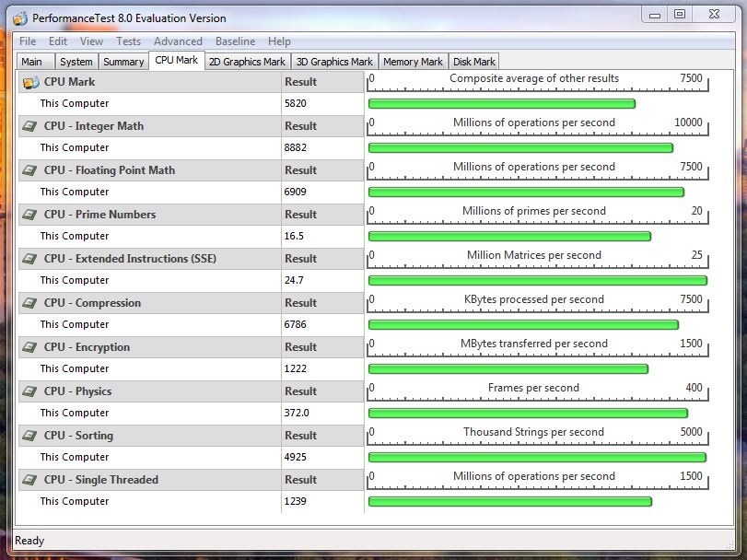Click the CPU Physics chip icon
Screen dimensions: 747x560
click(x=30, y=391)
